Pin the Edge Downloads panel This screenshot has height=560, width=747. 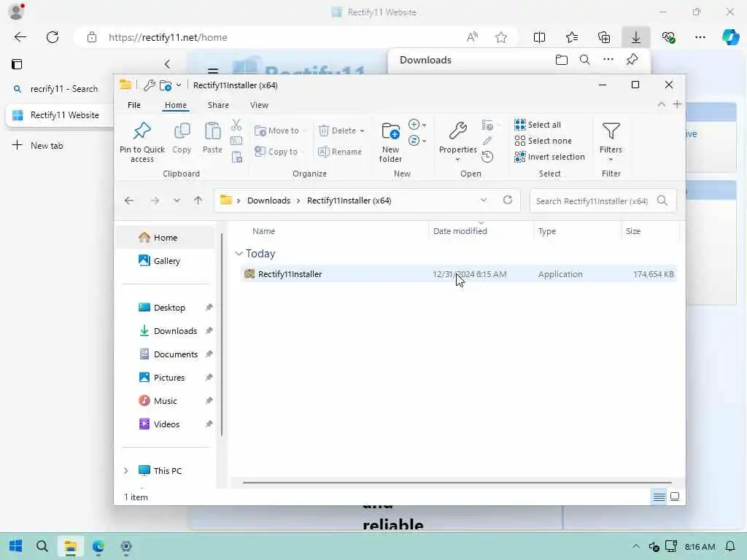tap(632, 60)
